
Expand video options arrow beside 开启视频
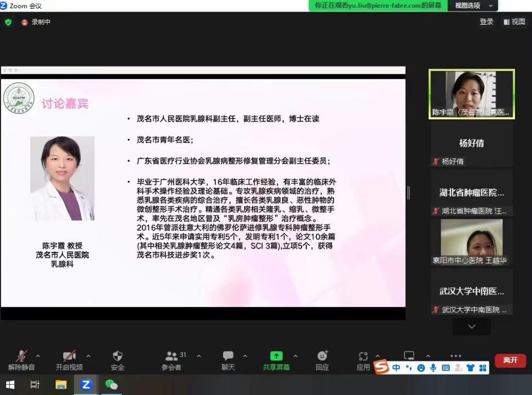88,356
